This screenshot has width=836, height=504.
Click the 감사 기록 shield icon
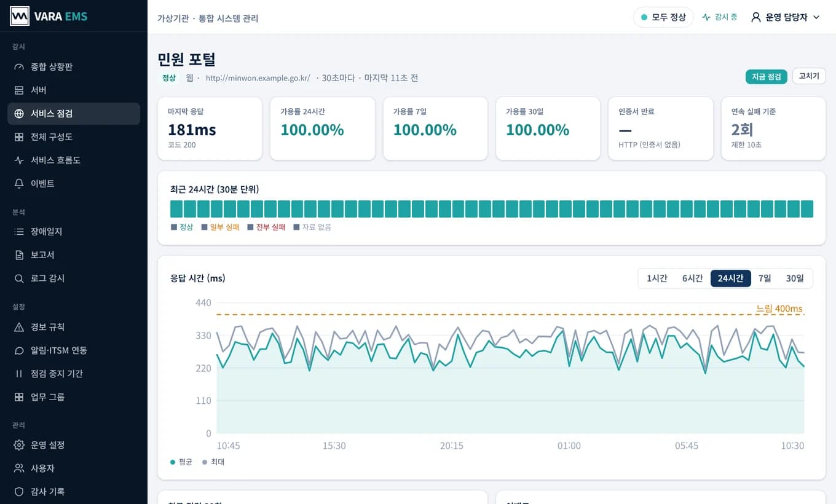(19, 491)
